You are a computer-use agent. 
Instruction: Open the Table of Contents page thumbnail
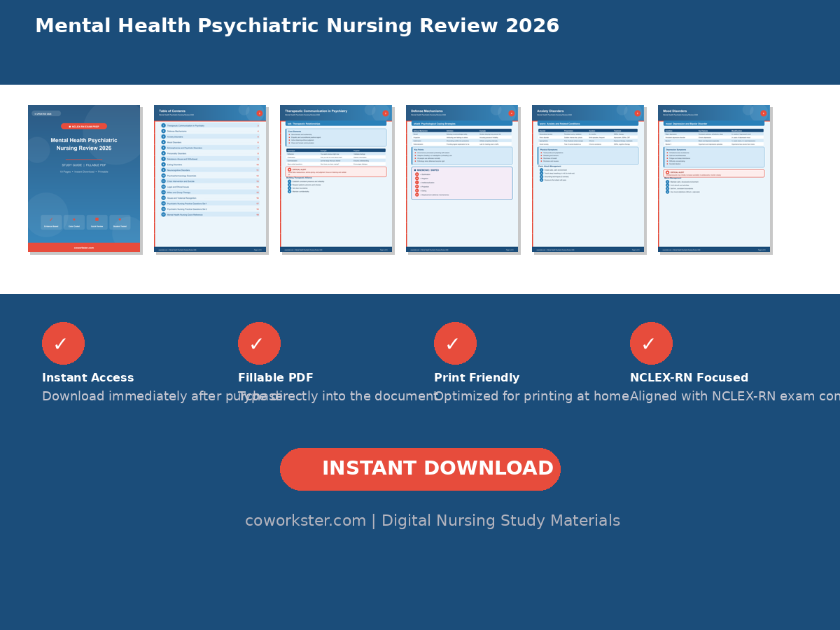pos(210,178)
